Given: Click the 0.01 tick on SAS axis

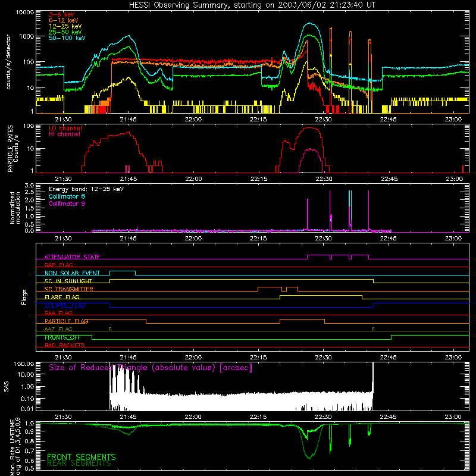Looking at the screenshot, I should pyautogui.click(x=27, y=409).
